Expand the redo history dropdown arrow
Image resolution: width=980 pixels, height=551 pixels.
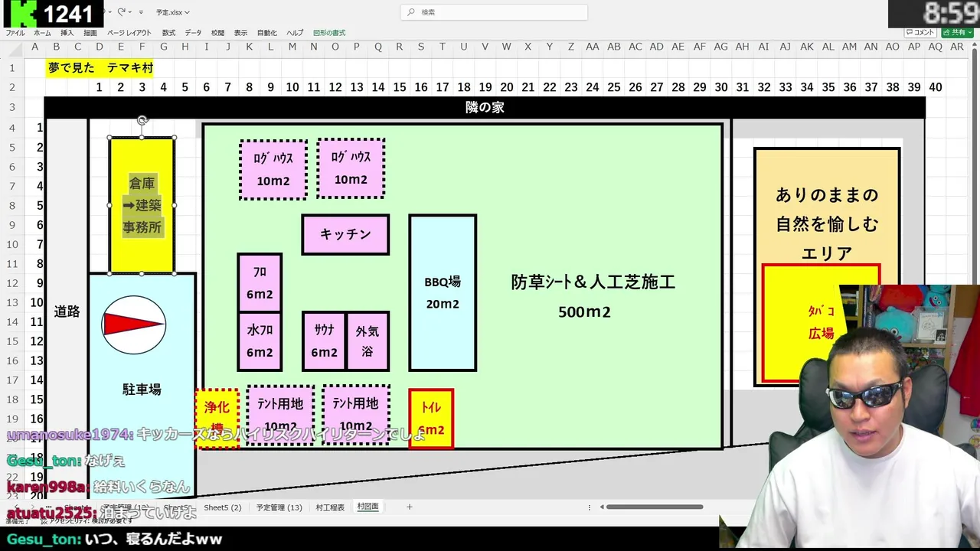130,12
